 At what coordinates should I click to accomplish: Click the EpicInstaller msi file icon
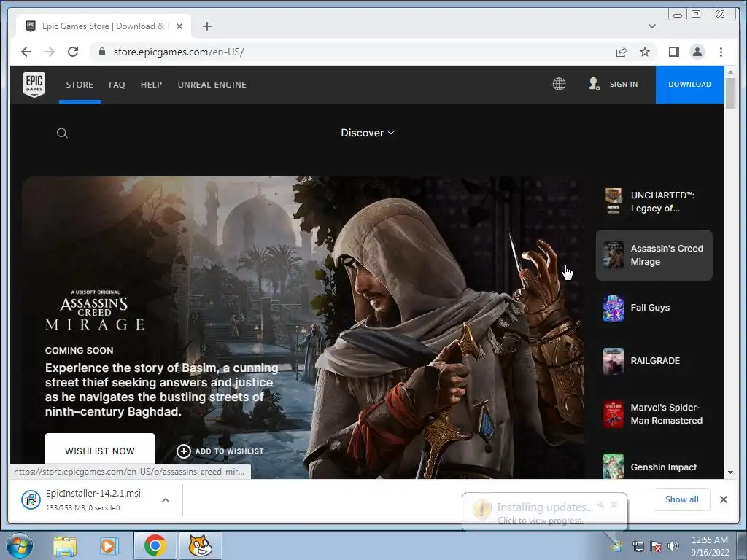click(31, 499)
